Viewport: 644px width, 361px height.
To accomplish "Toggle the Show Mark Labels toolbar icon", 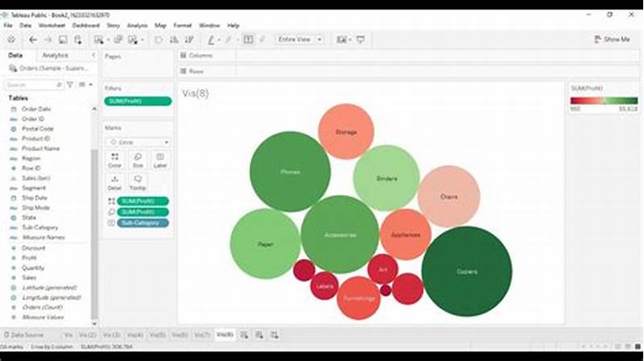I will 248,39.
